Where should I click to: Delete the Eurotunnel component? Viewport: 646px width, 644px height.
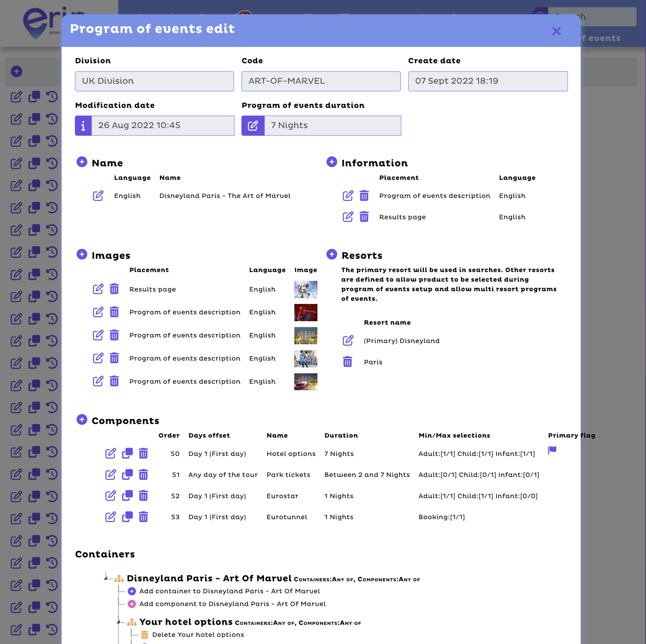[x=144, y=517]
